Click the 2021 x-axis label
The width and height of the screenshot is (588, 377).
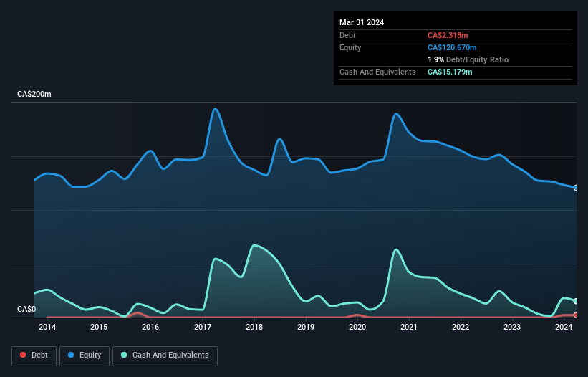coord(409,327)
